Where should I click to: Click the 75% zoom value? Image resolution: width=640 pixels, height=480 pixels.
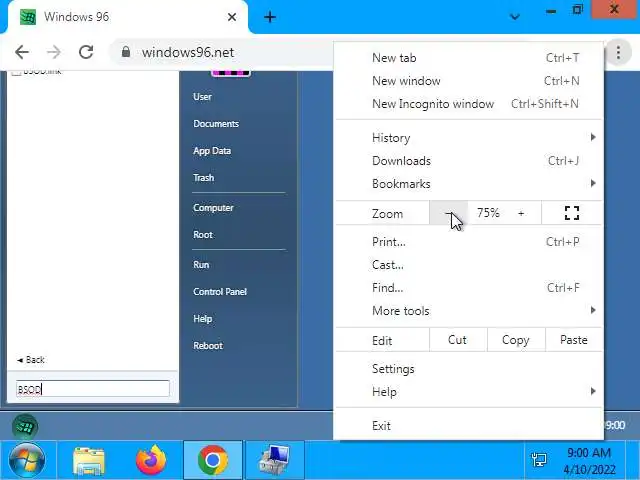pos(488,213)
